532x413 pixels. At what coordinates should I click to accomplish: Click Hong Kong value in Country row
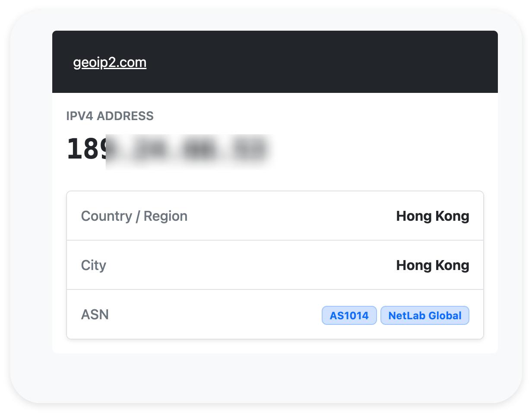pos(433,216)
